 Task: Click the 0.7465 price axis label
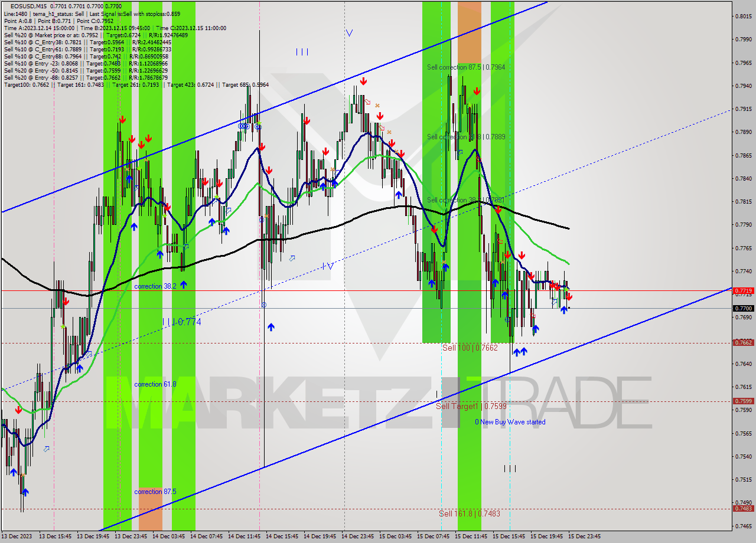(x=744, y=526)
